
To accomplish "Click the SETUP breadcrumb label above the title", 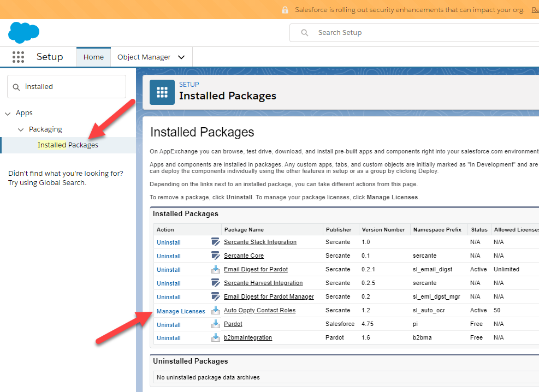I will click(189, 85).
